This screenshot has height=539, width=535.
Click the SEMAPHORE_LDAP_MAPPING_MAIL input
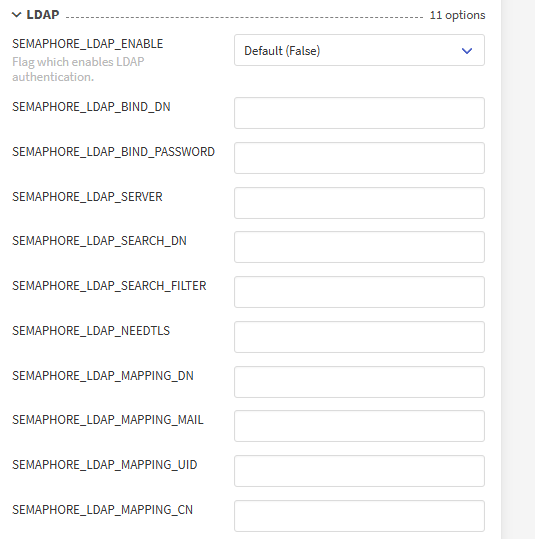359,426
